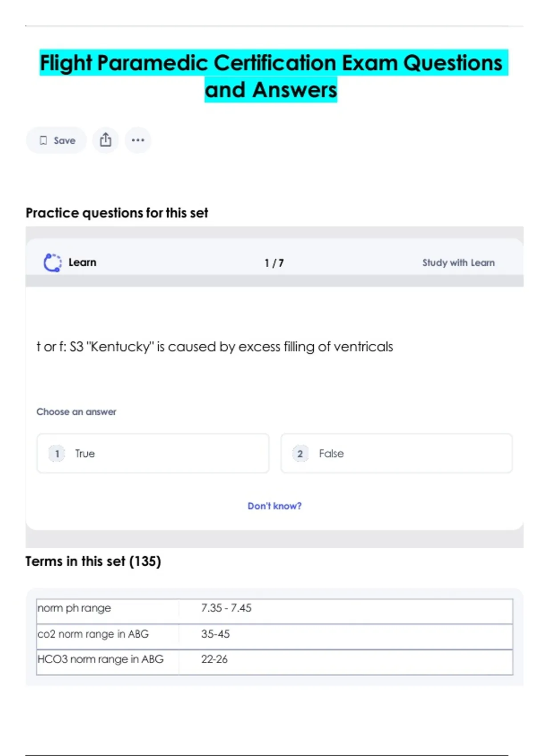Click the Don't know? link
Screen dimensions: 534x756
point(275,506)
